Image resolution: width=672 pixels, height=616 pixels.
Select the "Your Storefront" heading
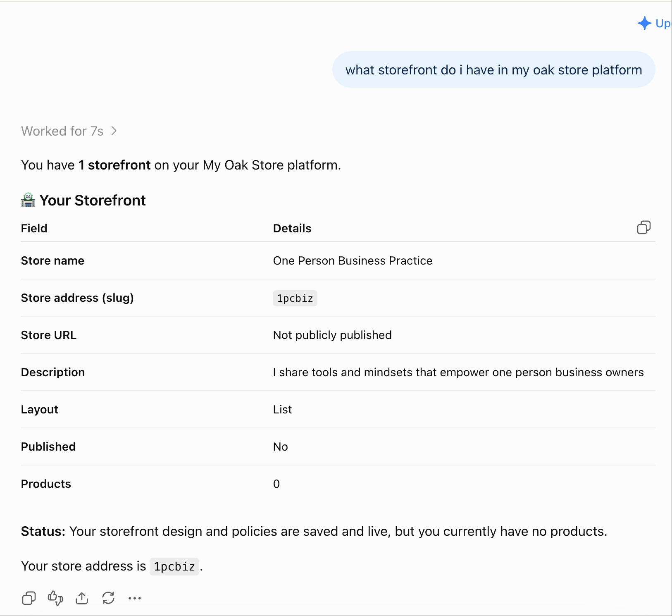click(93, 201)
